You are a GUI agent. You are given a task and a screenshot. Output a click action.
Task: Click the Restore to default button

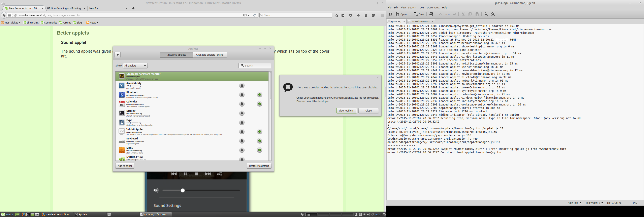coord(259,166)
